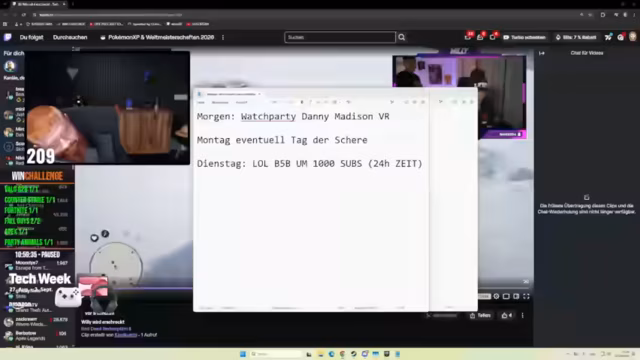Open more options next to like button
This screenshot has height=360, width=640.
[522, 316]
